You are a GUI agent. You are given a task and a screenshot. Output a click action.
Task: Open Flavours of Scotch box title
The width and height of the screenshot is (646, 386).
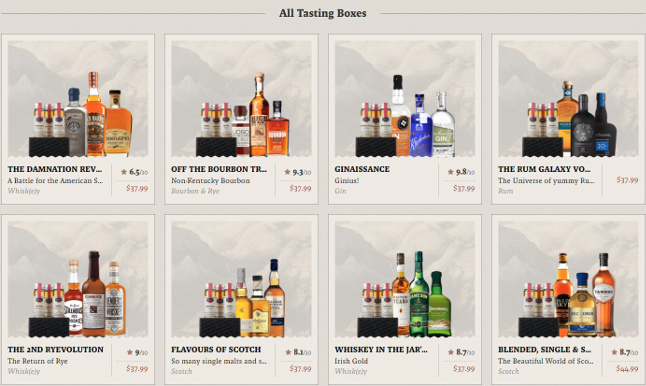[x=216, y=350]
